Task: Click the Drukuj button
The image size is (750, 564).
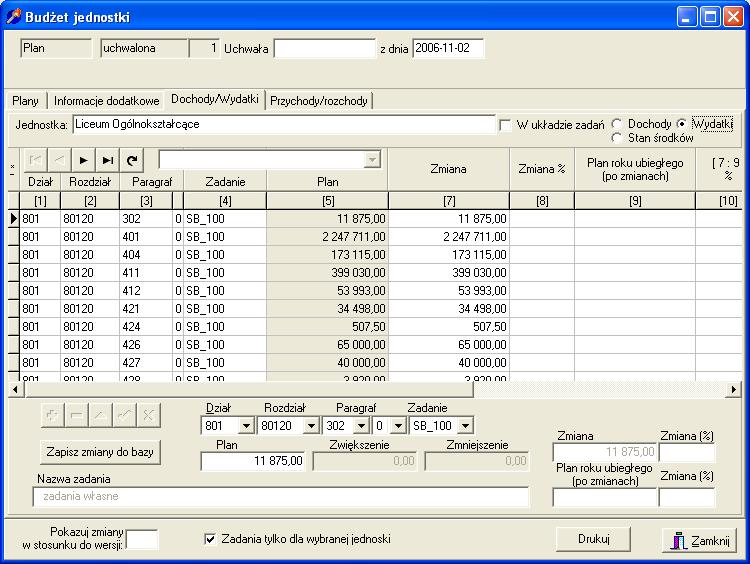Action: 594,539
